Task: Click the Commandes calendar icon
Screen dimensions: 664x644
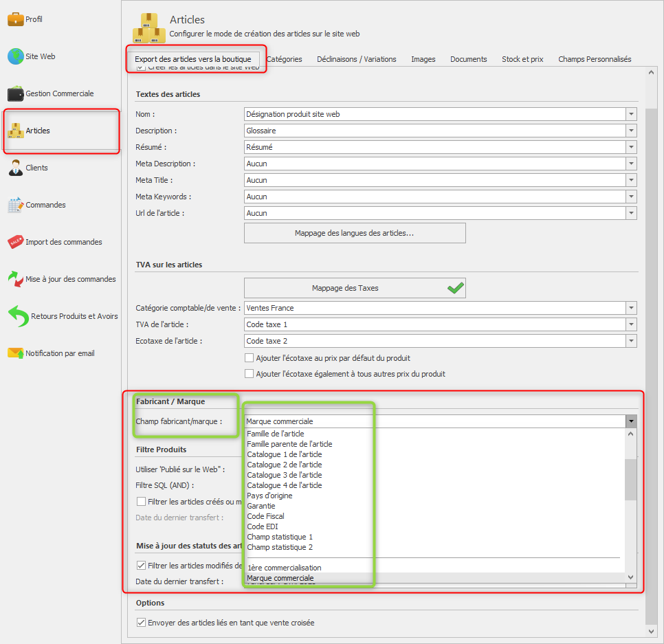Action: tap(16, 205)
